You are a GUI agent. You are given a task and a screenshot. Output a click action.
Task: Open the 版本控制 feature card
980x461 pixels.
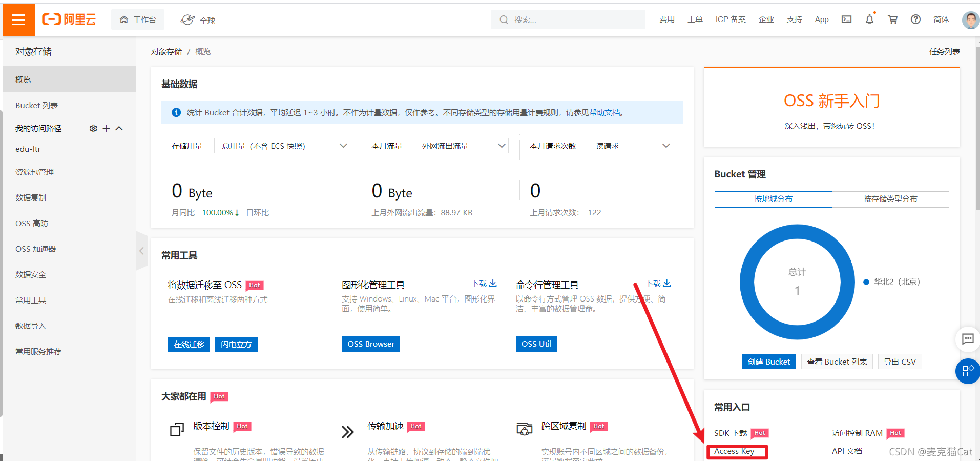(211, 426)
